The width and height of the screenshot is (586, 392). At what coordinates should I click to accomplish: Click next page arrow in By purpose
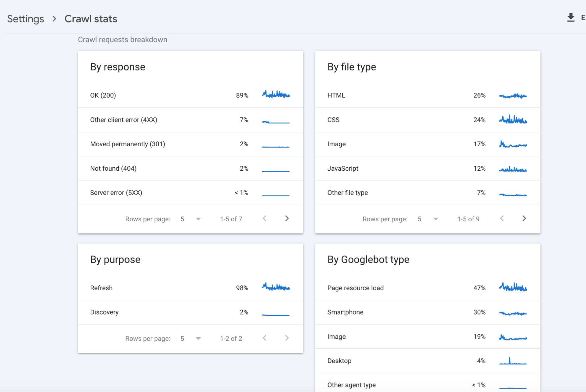[x=287, y=338]
